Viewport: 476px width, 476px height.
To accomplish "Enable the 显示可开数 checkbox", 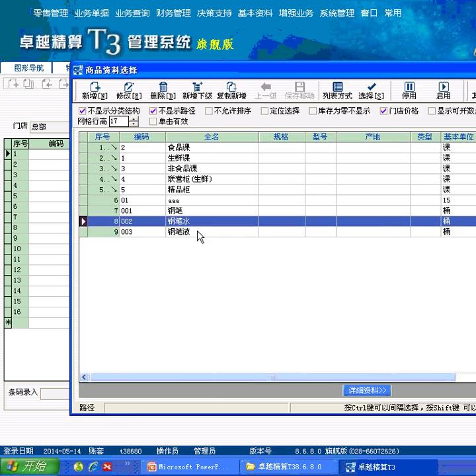I will point(432,111).
